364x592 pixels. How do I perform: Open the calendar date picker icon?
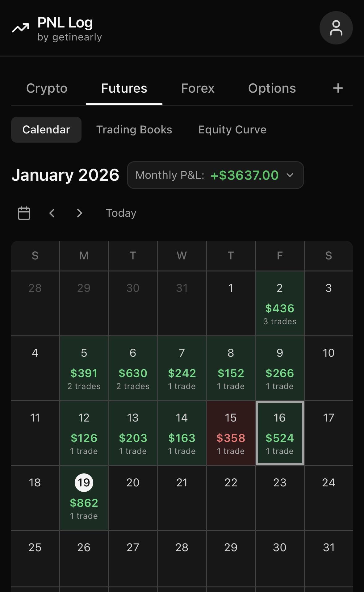pyautogui.click(x=24, y=213)
